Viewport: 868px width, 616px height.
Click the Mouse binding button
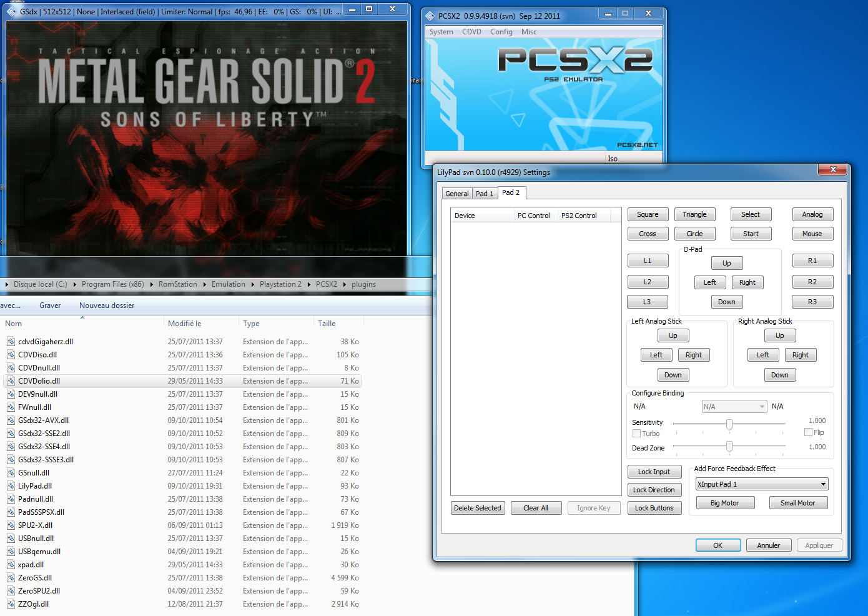(x=812, y=234)
